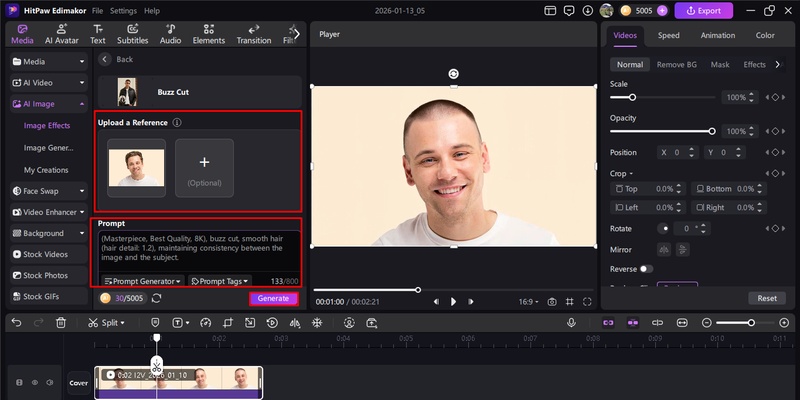Add credits with the purple plus button
This screenshot has width=800, height=400.
(662, 10)
